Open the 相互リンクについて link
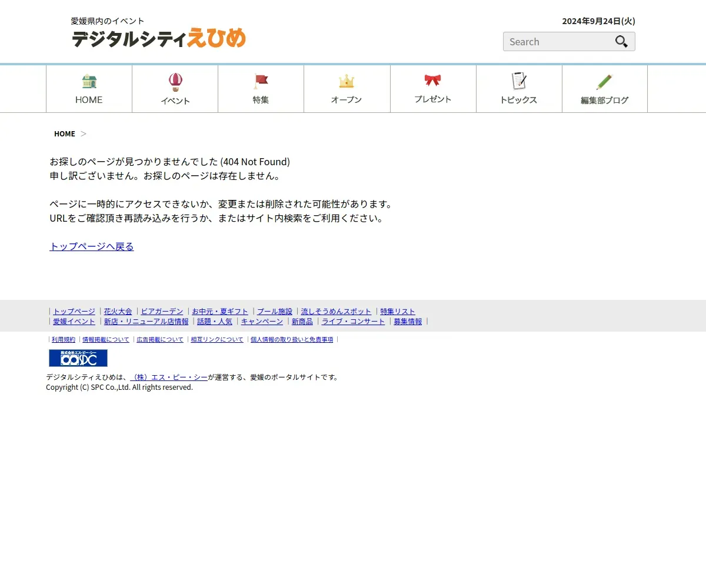This screenshot has height=588, width=706. pyautogui.click(x=217, y=340)
